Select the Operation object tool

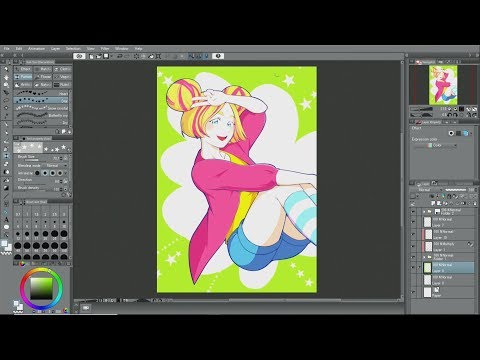[x=6, y=85]
